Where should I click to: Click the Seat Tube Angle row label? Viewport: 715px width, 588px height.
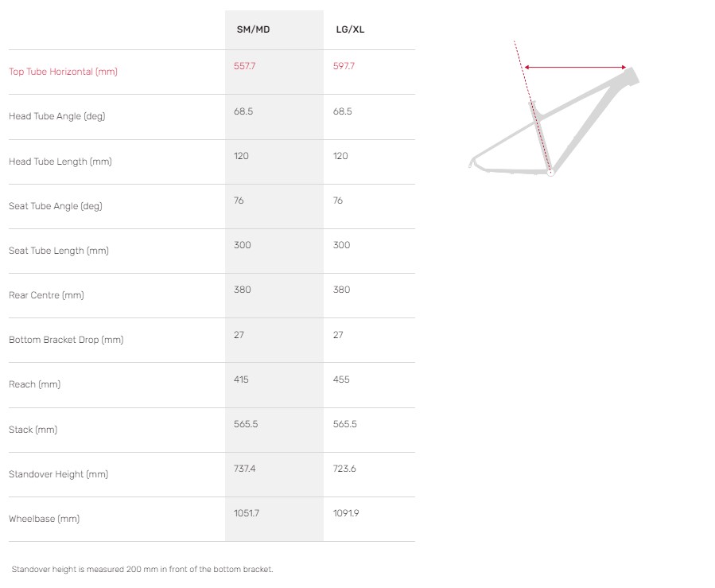(x=56, y=206)
